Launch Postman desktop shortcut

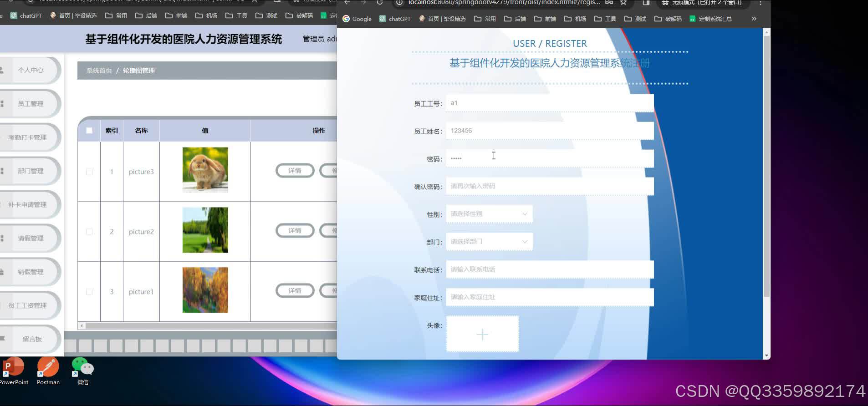tap(48, 371)
